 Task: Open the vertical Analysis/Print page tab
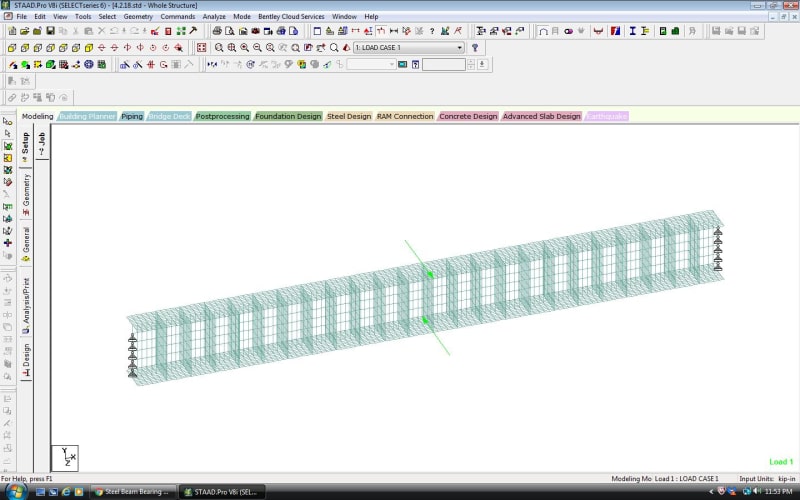(x=26, y=305)
